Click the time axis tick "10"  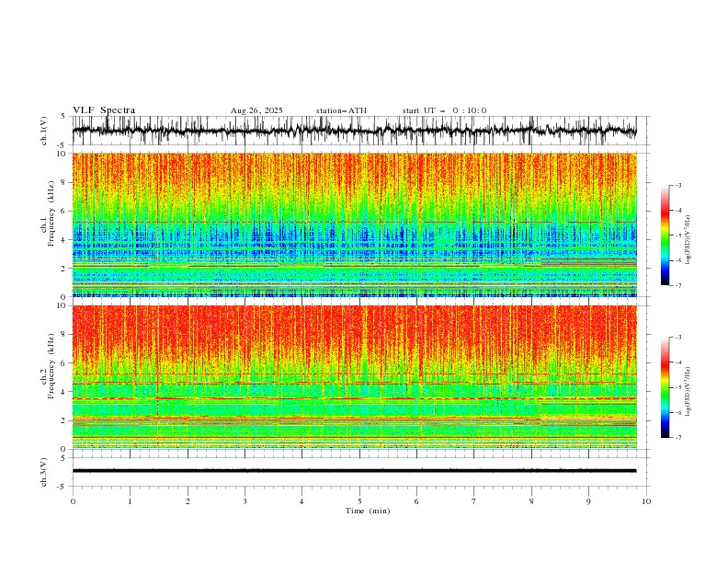point(646,501)
